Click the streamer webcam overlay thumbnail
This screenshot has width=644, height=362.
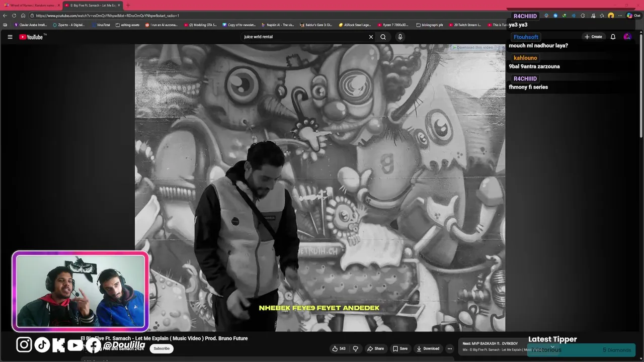(x=80, y=291)
